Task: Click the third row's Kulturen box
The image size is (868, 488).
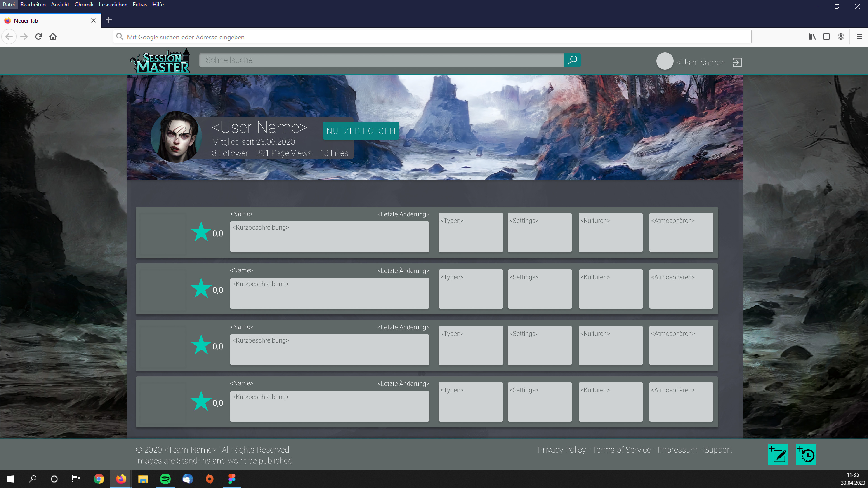Action: tap(611, 345)
